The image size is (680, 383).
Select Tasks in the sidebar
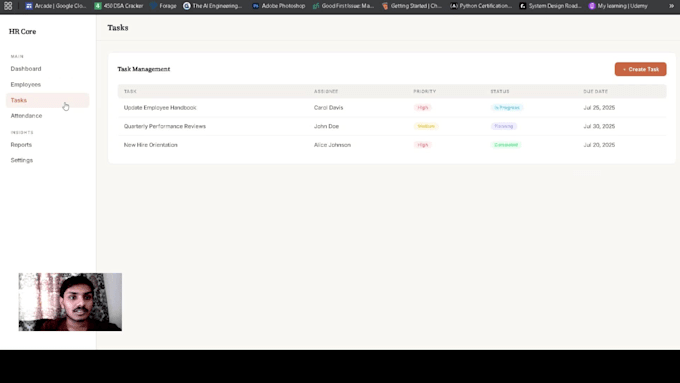(x=47, y=100)
